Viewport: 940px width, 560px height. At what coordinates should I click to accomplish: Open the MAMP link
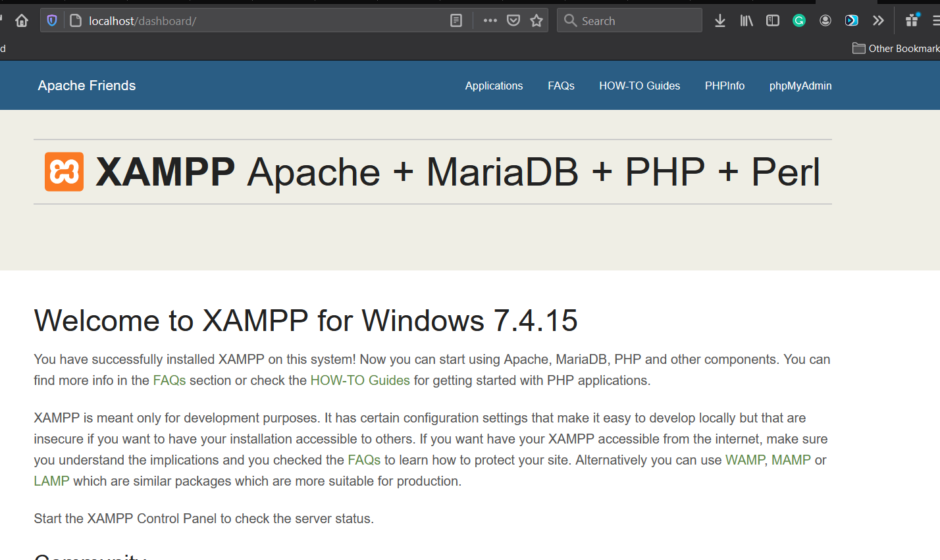791,460
